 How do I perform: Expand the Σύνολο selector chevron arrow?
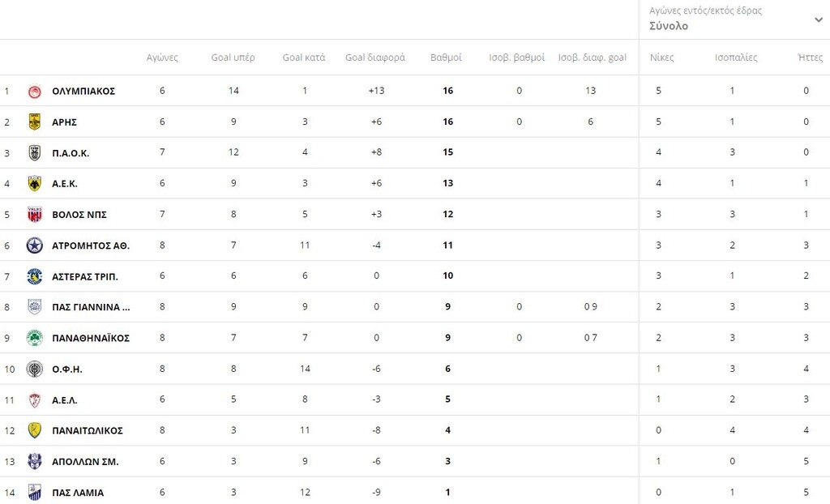(x=819, y=19)
